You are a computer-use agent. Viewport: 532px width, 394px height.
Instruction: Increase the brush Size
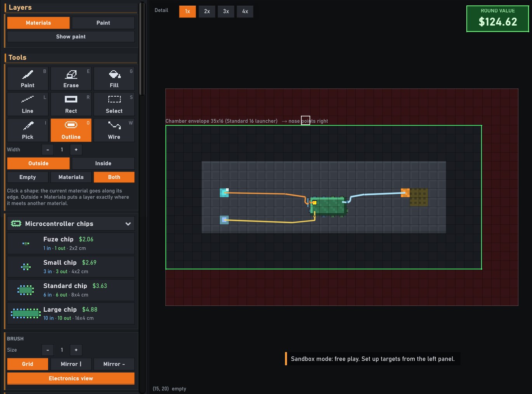(x=76, y=350)
